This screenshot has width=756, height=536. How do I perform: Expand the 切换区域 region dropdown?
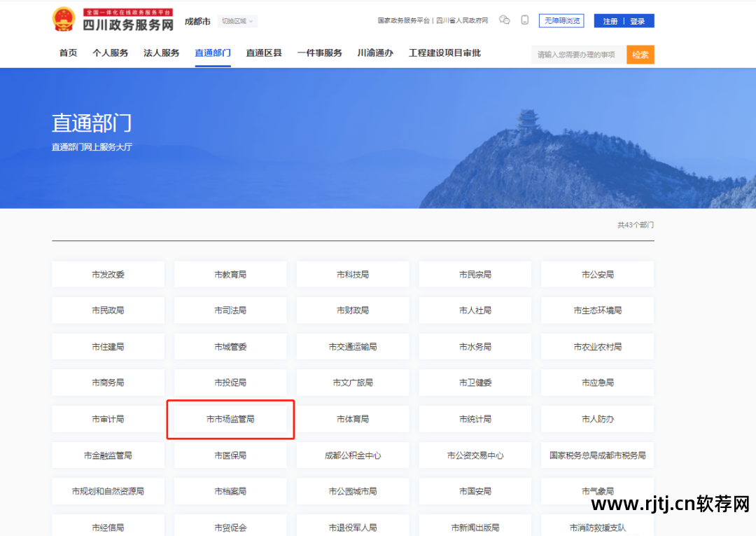pos(237,21)
